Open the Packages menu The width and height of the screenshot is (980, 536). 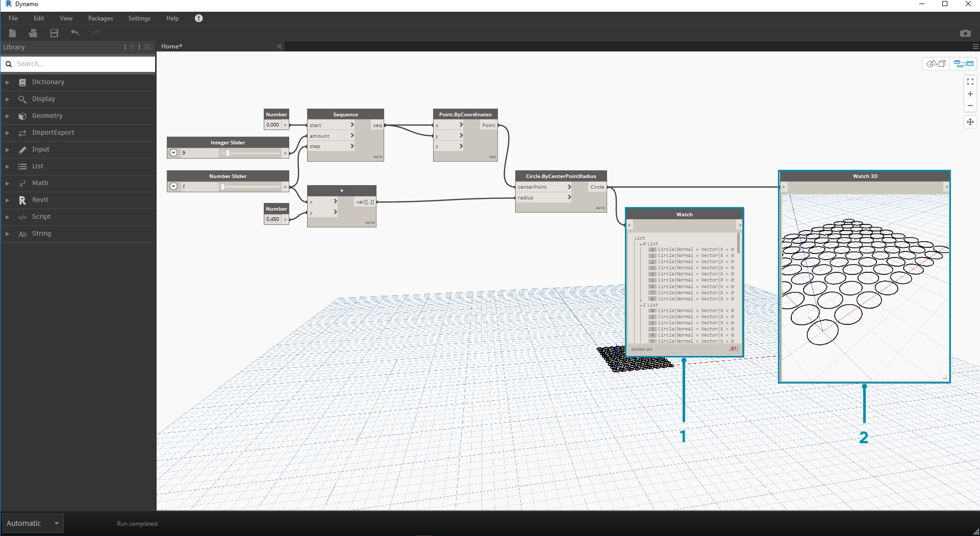[x=100, y=18]
